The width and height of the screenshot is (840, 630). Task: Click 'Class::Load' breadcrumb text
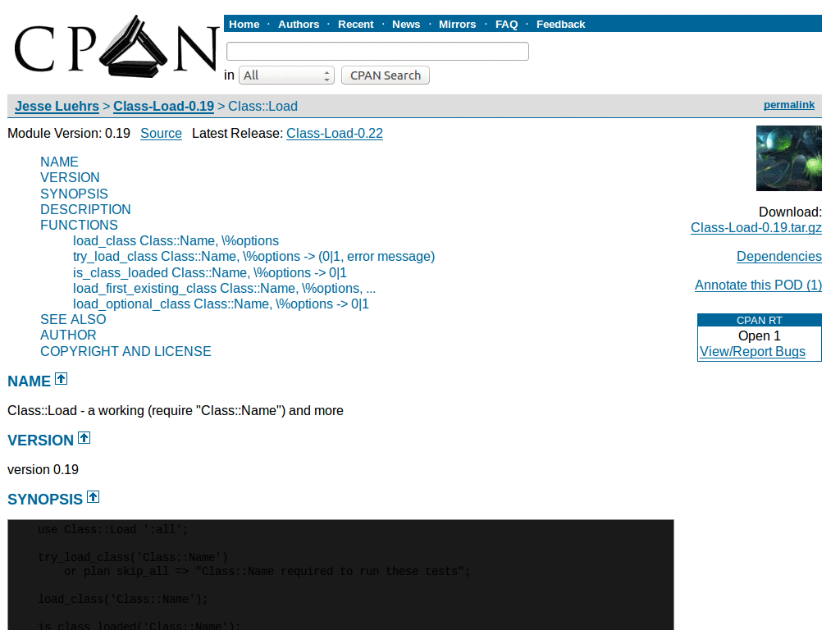(x=262, y=106)
